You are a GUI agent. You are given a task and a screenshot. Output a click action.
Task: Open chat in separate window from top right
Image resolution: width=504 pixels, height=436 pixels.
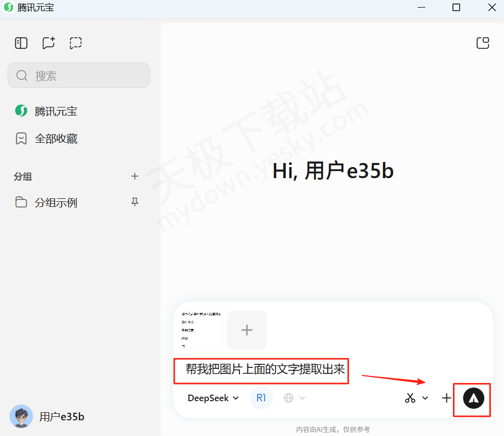pos(483,43)
